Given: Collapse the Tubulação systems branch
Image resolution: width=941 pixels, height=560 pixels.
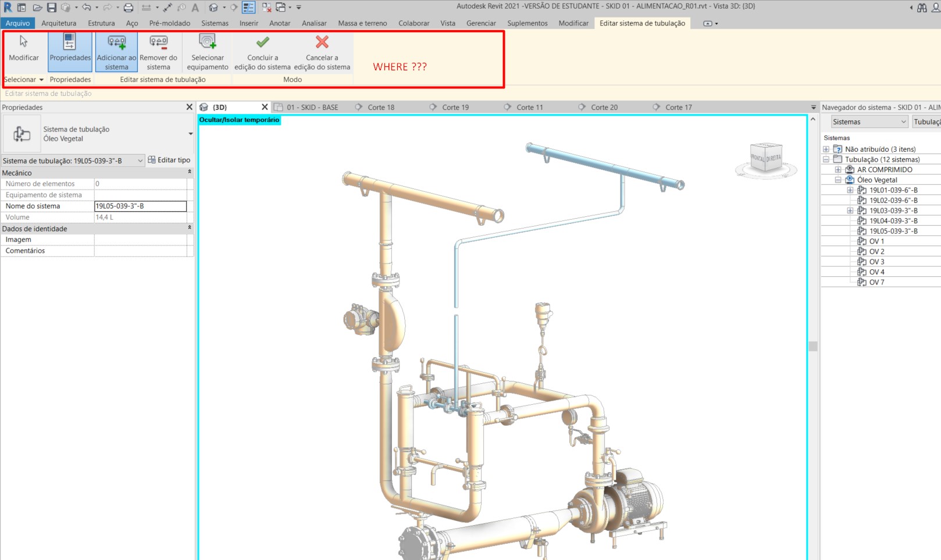Looking at the screenshot, I should tap(826, 159).
